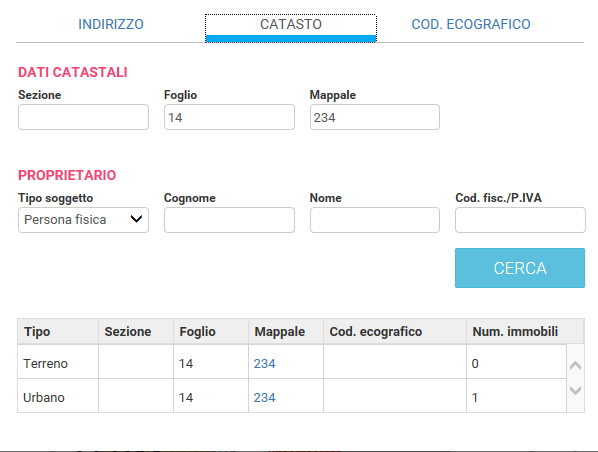Image resolution: width=598 pixels, height=452 pixels.
Task: Focus the Nome text field
Action: 375,220
